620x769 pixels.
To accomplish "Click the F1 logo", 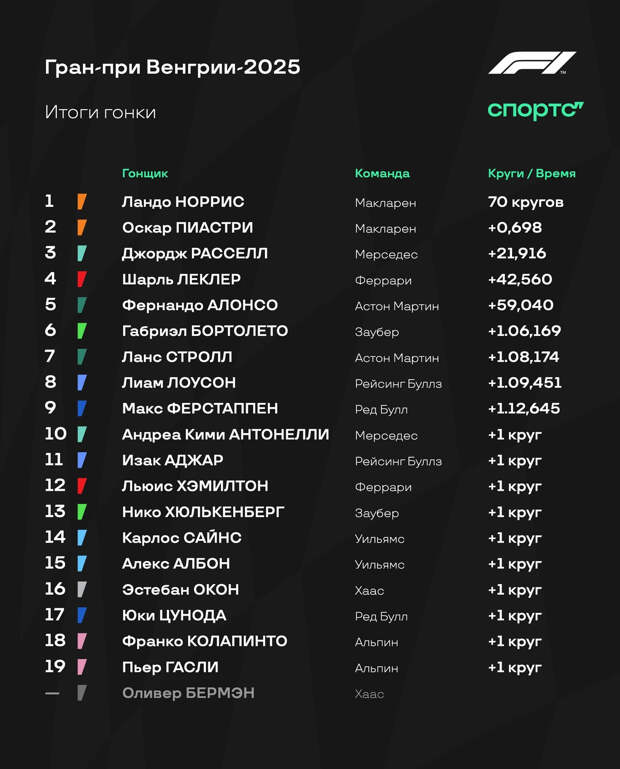I will 531,63.
